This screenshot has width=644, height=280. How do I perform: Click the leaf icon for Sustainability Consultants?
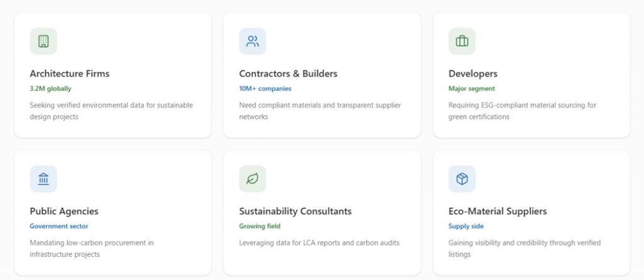252,179
